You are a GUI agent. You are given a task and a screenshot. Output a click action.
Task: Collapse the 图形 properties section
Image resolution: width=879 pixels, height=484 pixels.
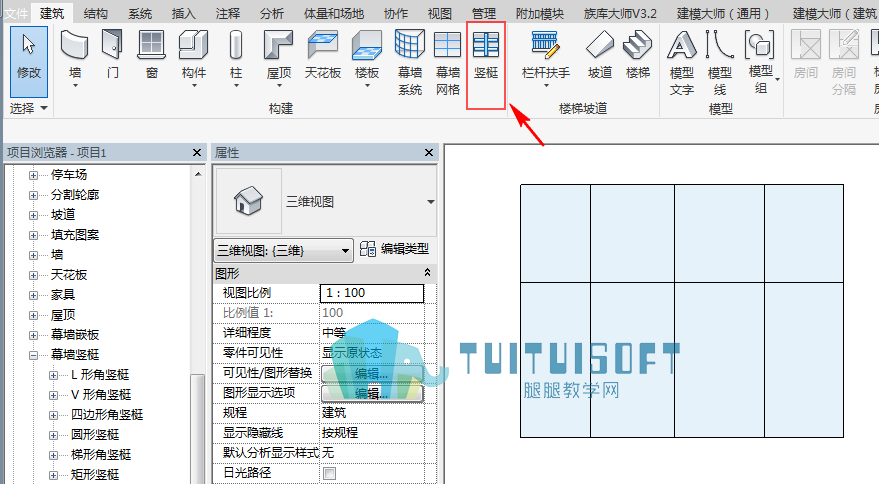pyautogui.click(x=427, y=273)
